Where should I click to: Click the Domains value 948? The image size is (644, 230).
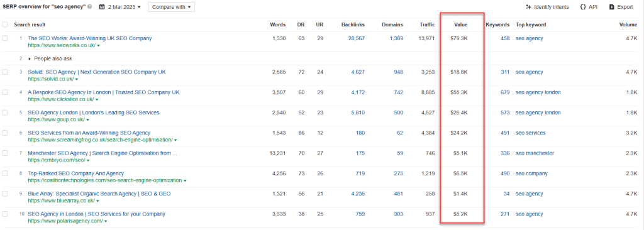tap(398, 72)
